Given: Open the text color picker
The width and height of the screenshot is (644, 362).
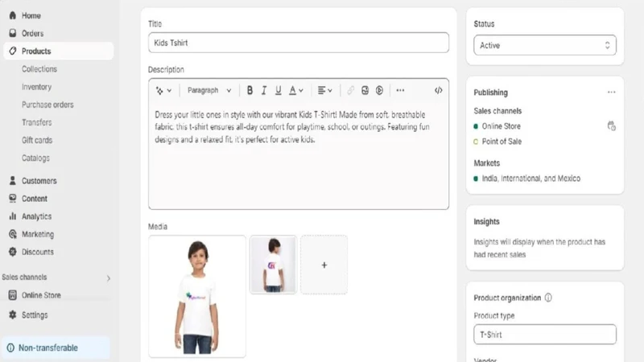Looking at the screenshot, I should coord(295,90).
